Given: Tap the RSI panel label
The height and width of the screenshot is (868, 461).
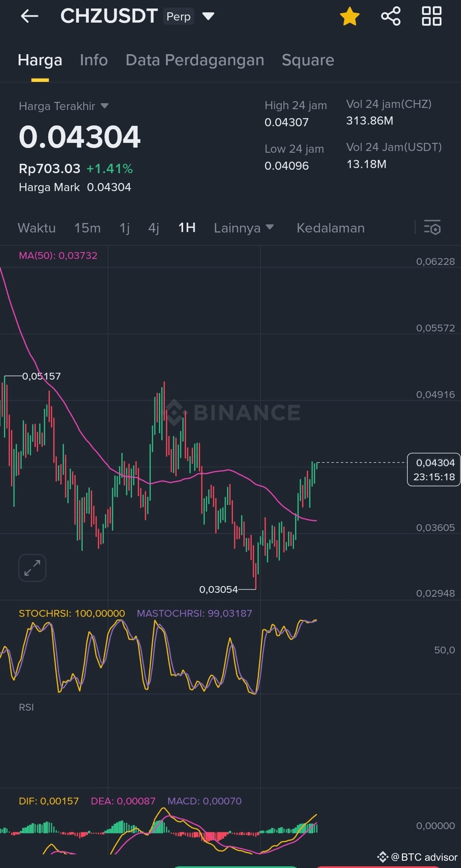Looking at the screenshot, I should 26,707.
